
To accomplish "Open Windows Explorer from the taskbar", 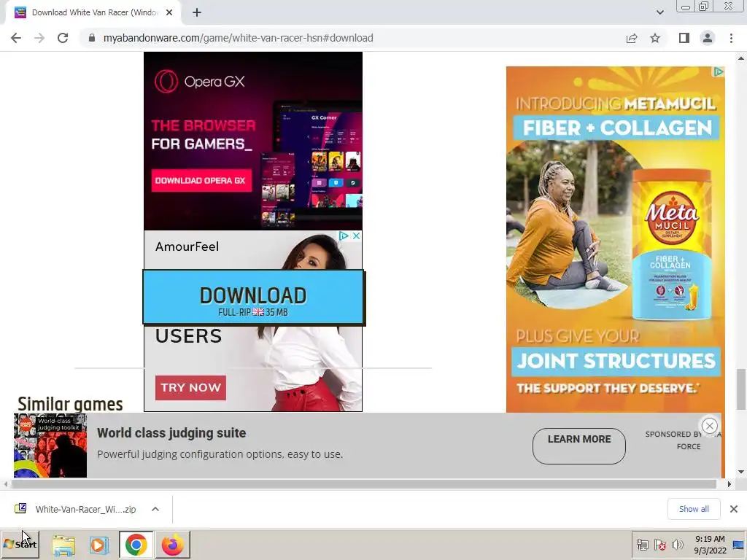I will (64, 544).
